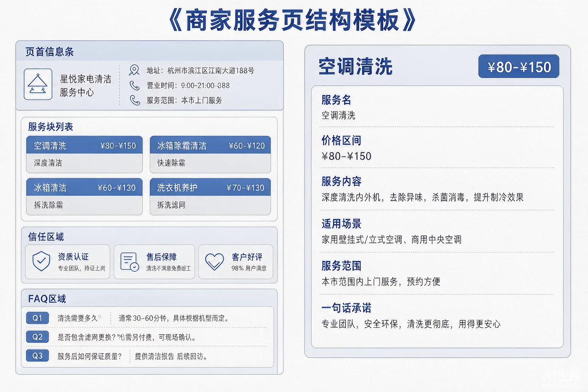The image size is (588, 392).
Task: Click the question 是否包含滤网更换?
Action: (x=86, y=337)
